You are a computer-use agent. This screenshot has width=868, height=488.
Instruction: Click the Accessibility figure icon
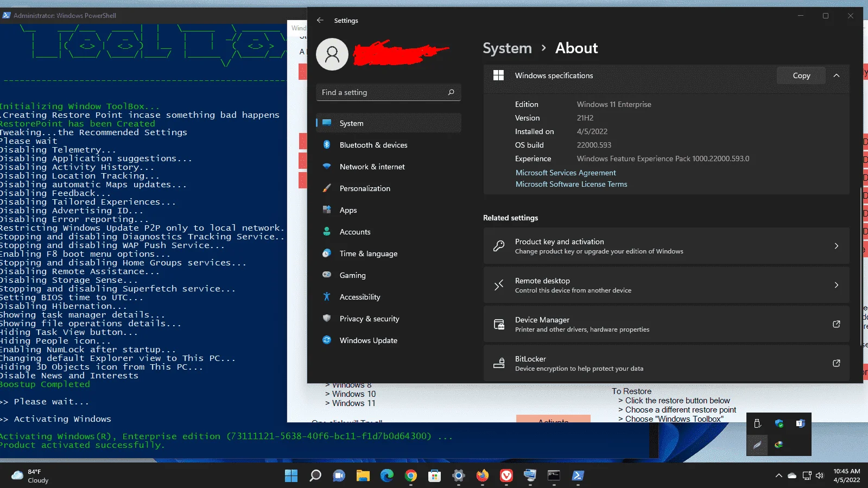pyautogui.click(x=327, y=296)
